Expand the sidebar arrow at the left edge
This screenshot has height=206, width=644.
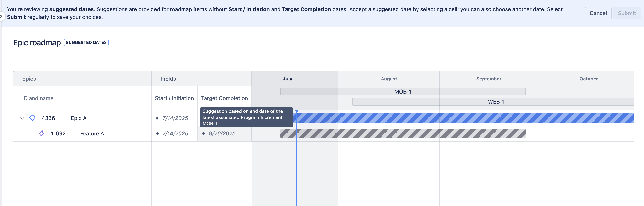pos(1,16)
